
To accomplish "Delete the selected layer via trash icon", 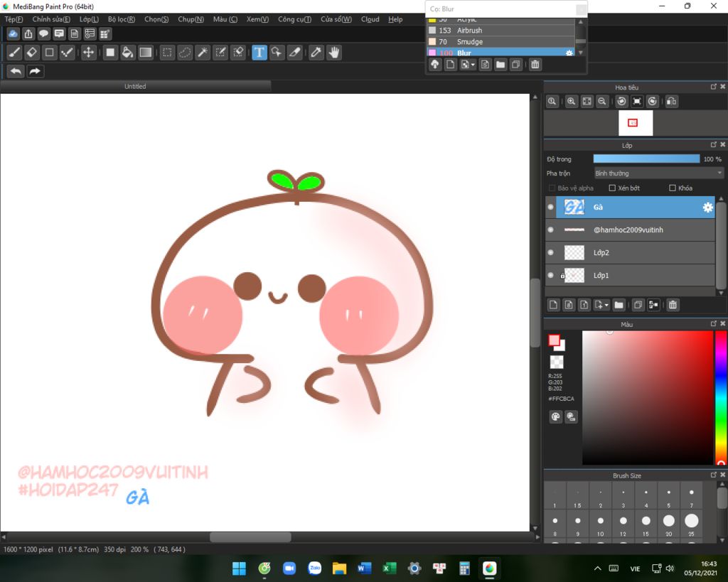I will pos(673,305).
